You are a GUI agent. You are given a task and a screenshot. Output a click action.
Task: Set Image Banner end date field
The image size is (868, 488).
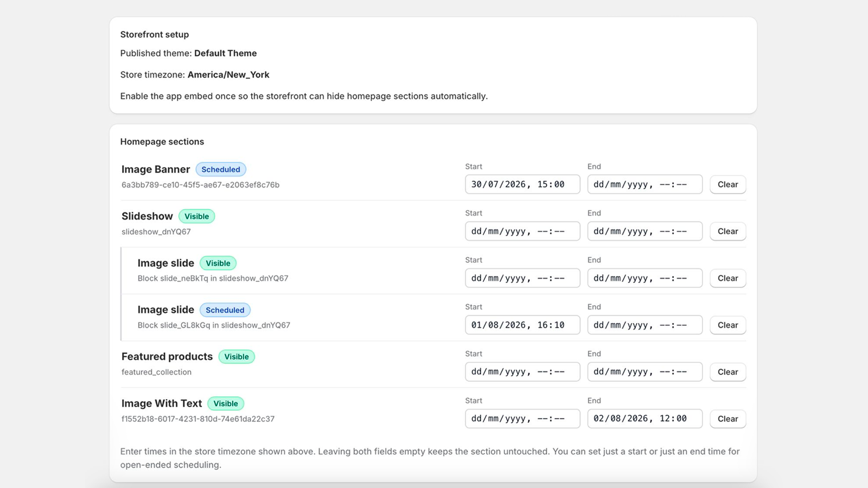coord(645,184)
